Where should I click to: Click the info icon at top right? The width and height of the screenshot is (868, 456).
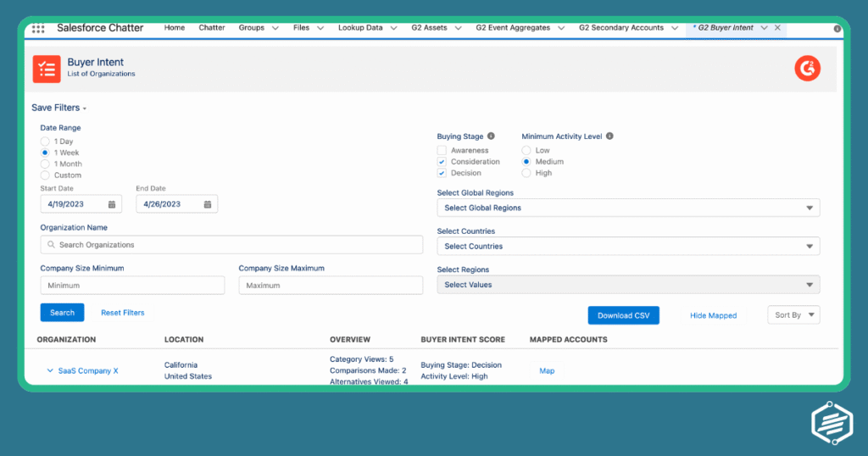(x=837, y=29)
